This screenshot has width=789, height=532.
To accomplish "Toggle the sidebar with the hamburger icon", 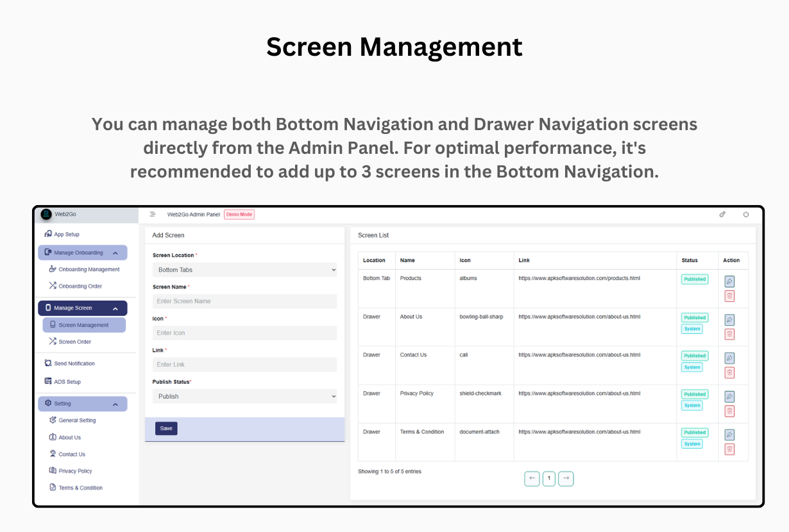I will click(x=152, y=214).
